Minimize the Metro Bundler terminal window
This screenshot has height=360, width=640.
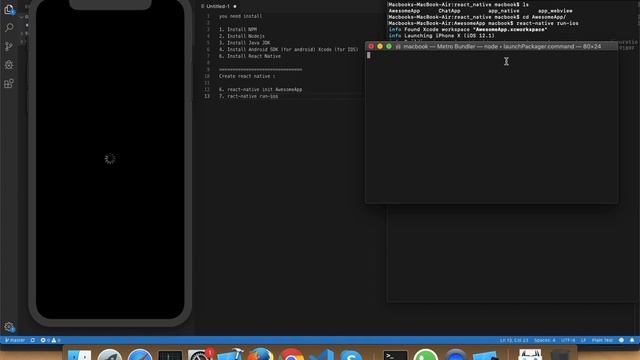380,46
